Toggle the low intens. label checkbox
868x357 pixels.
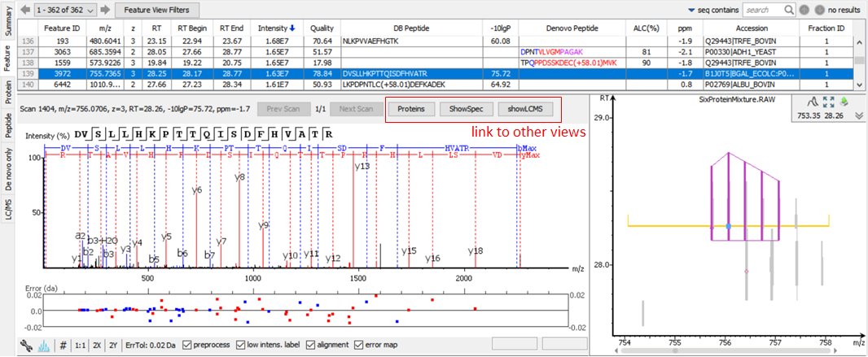pos(240,345)
